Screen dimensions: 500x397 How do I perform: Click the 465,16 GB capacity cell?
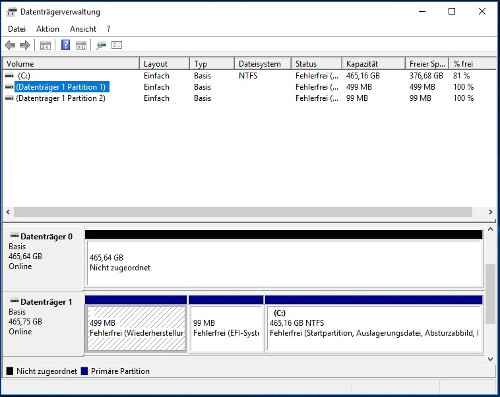363,76
